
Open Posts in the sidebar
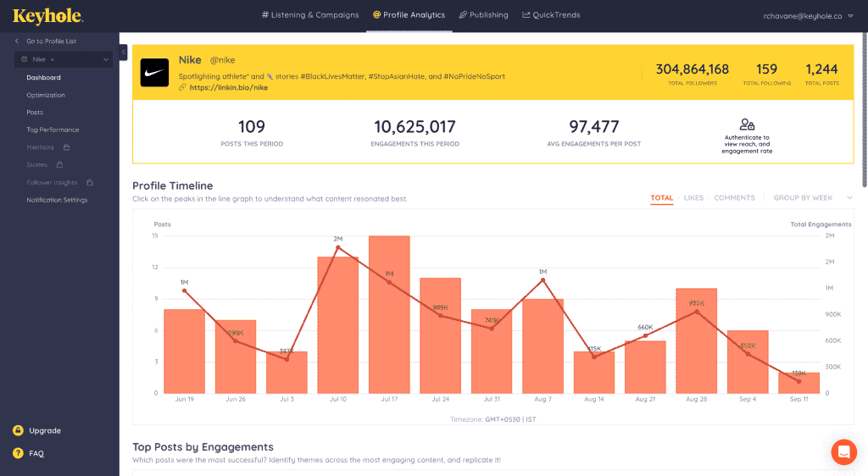[35, 113]
